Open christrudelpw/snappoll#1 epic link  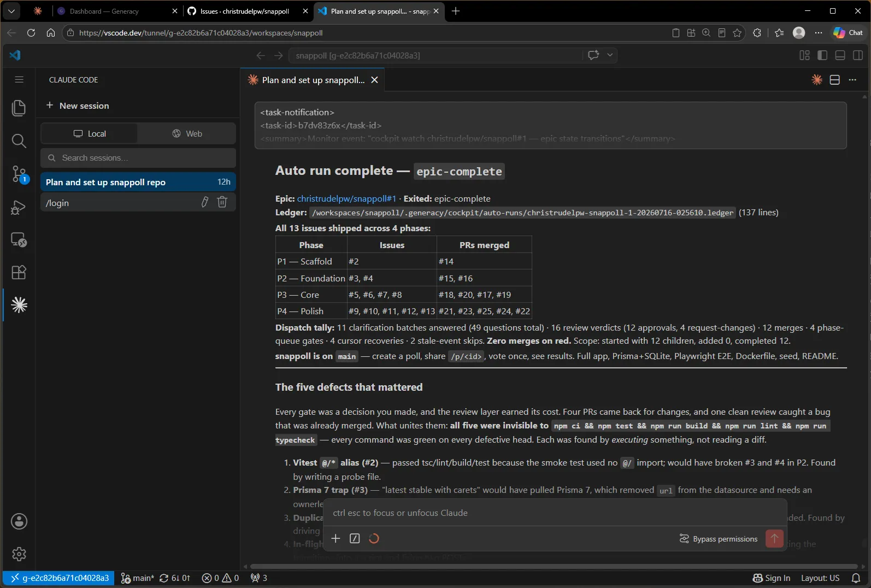tap(346, 198)
